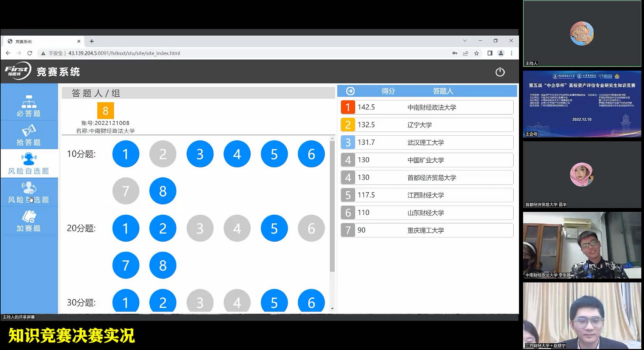This screenshot has width=644, height=350.
Task: Click the address bar URL
Action: (124, 53)
